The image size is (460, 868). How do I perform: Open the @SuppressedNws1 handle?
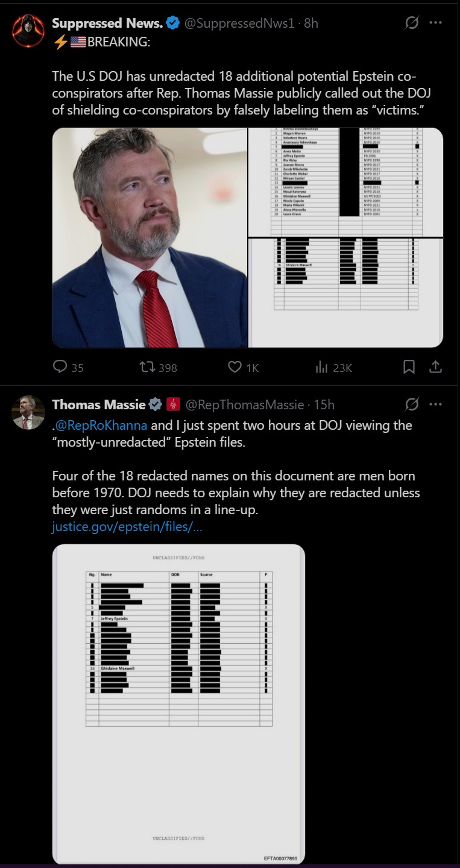pos(239,24)
